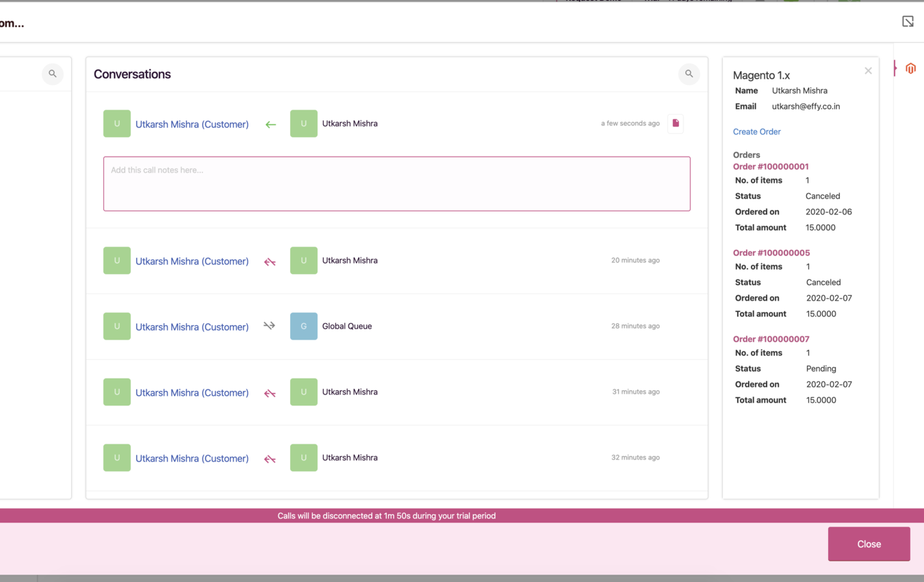The height and width of the screenshot is (582, 924).
Task: Open the search in the Conversations panel
Action: 689,74
